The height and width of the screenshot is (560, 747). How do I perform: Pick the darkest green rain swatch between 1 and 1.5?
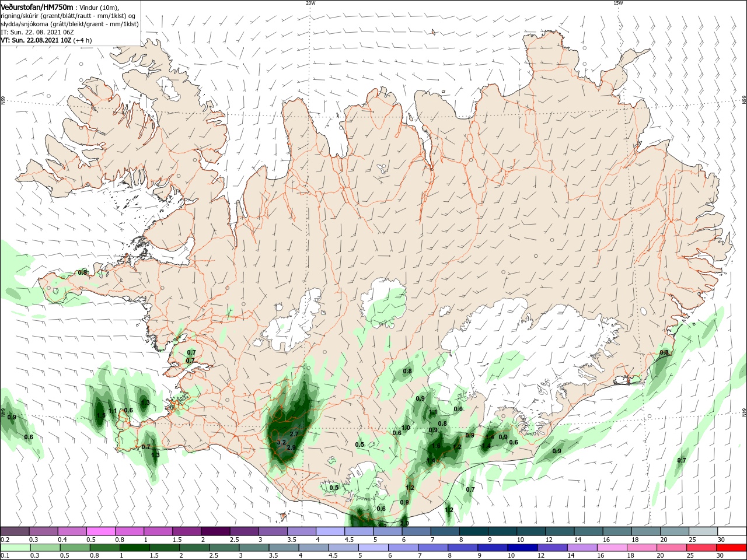tap(134, 548)
